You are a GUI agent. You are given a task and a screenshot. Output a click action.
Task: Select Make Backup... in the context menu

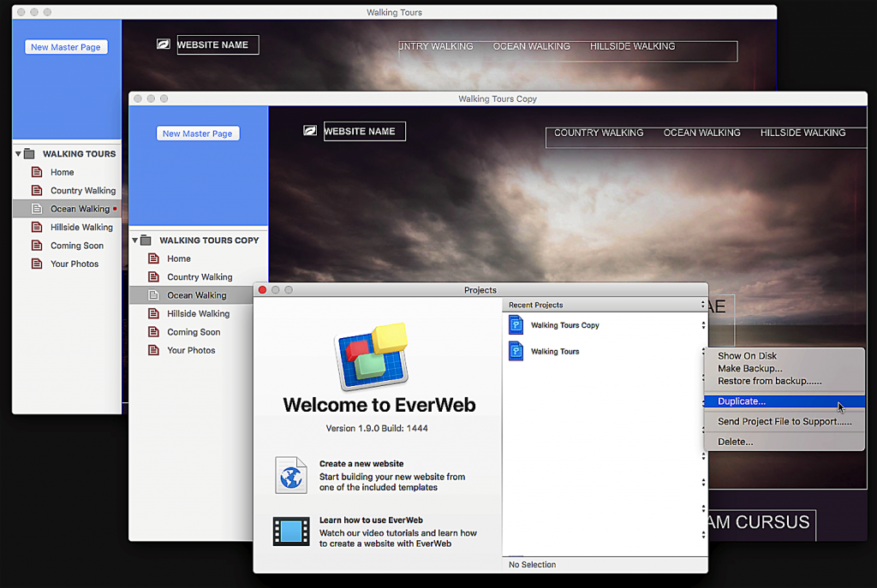coord(749,368)
